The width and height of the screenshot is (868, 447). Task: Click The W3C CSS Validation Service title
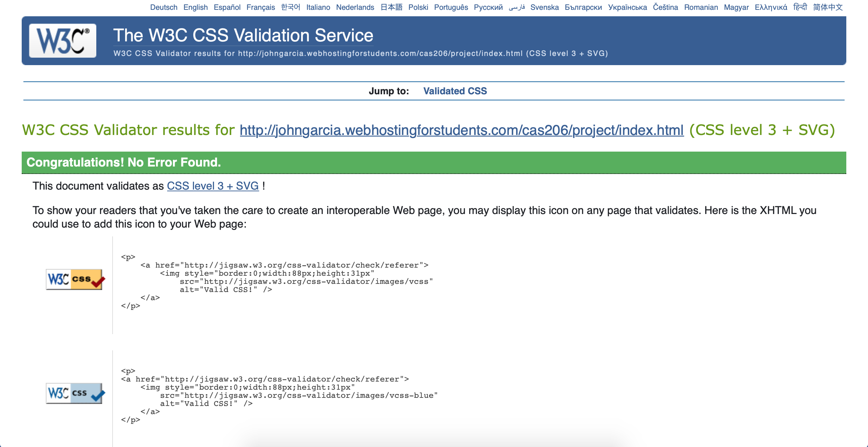[x=243, y=35]
